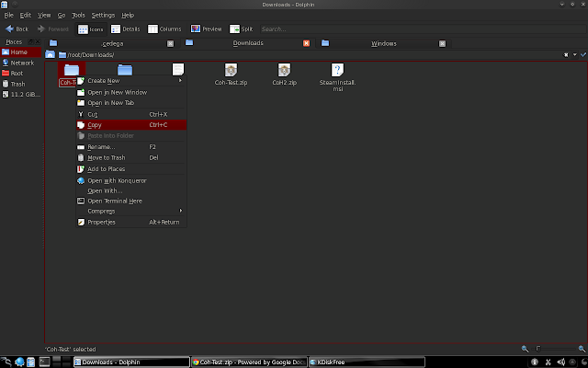588x368 pixels.
Task: Expand the Compress submenu
Action: point(131,211)
